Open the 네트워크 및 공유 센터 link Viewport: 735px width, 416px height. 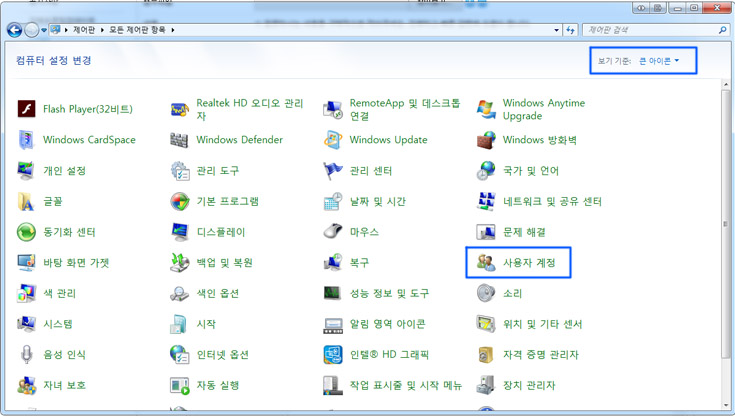tap(552, 201)
